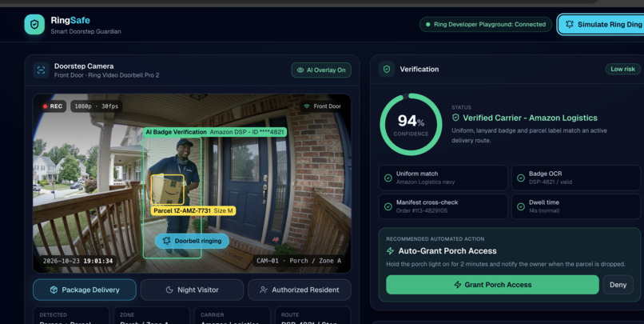This screenshot has width=644, height=324.
Task: Click the Verification panel shield icon
Action: pos(387,70)
